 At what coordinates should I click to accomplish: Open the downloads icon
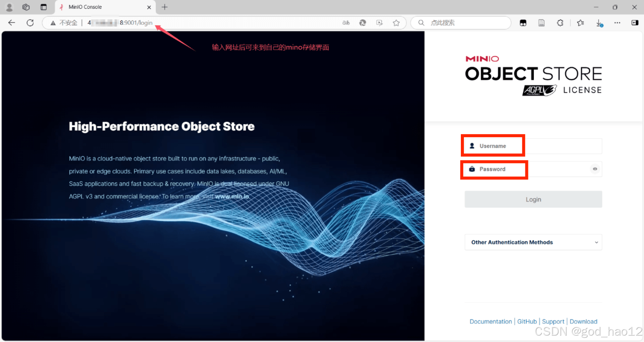coord(599,23)
